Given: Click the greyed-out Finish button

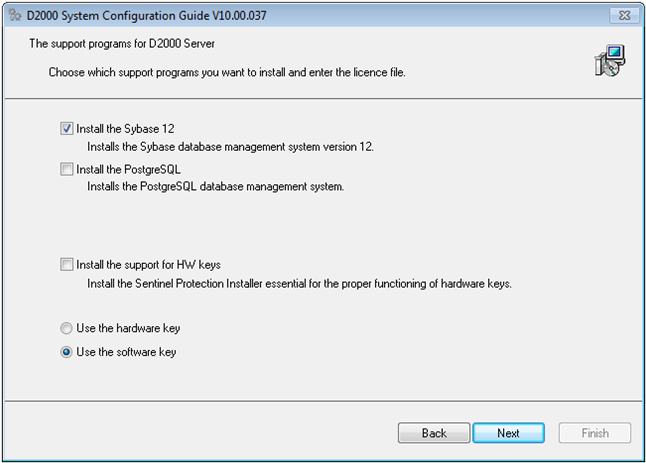Looking at the screenshot, I should click(x=594, y=433).
